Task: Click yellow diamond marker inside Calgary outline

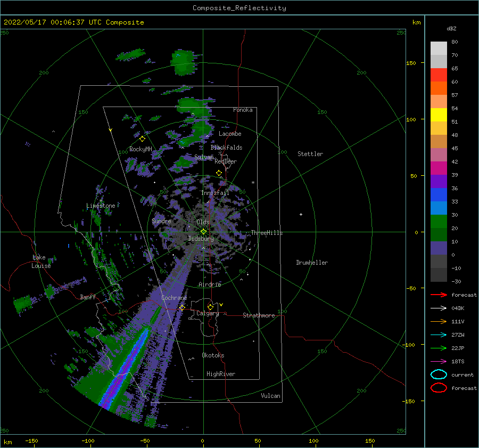Action: pos(210,307)
